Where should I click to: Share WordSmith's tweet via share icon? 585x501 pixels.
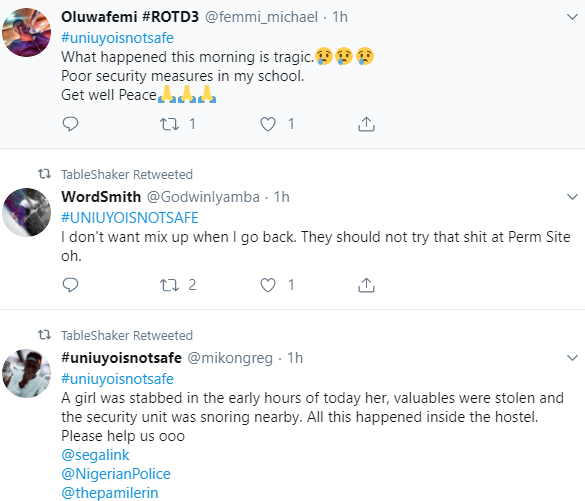(x=366, y=285)
